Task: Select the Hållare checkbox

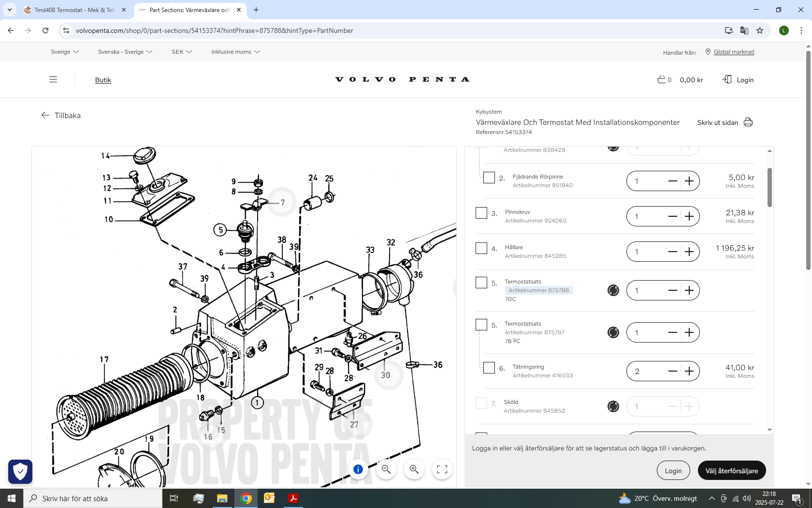Action: (x=481, y=249)
